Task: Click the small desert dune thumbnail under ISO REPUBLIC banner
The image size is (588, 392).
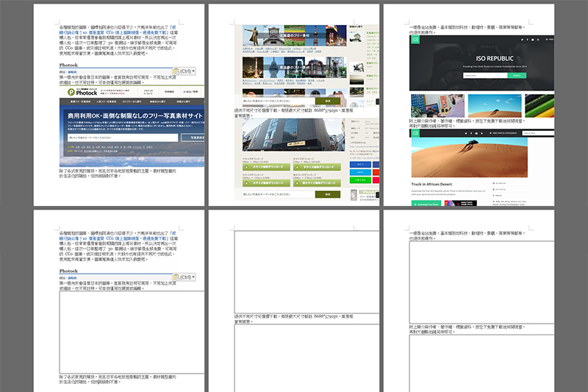Action: pos(495,106)
